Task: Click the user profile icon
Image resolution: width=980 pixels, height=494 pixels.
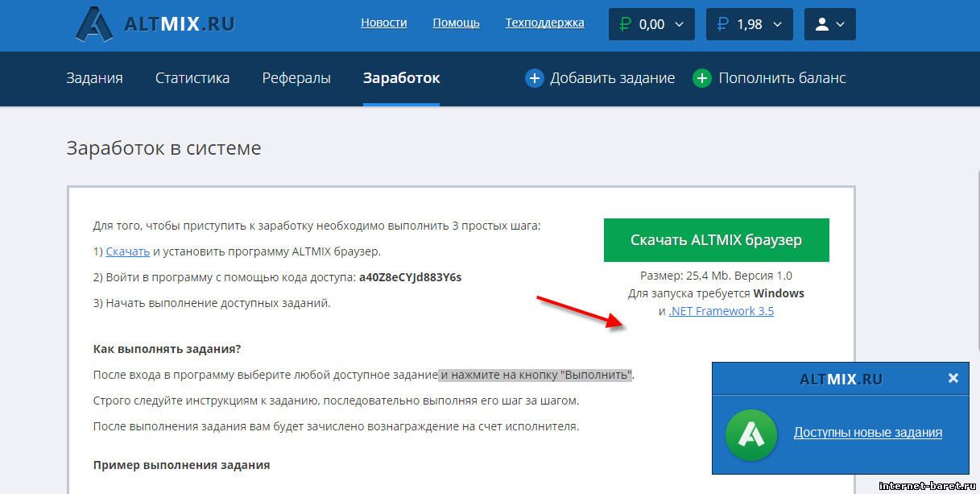Action: (x=821, y=24)
